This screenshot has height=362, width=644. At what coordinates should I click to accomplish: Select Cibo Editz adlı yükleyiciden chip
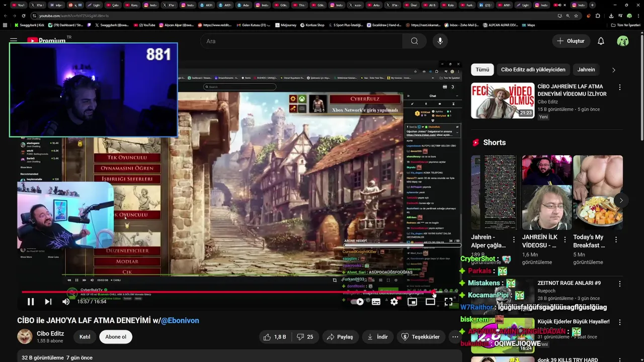[533, 70]
